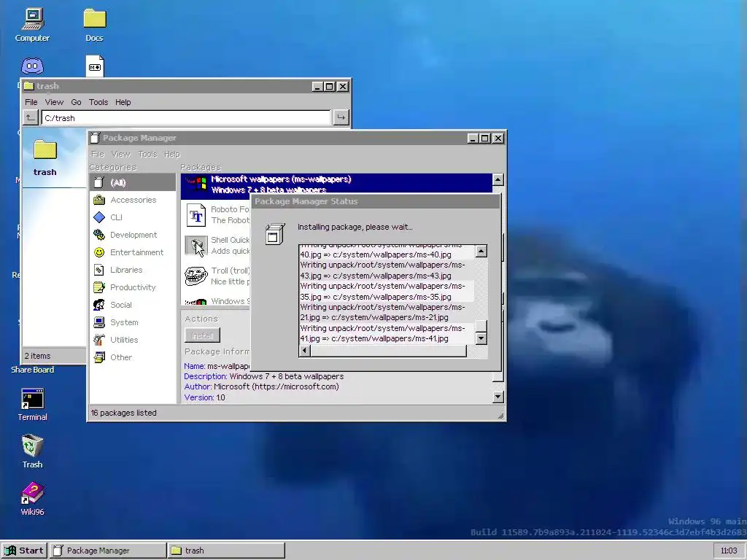Click the Install button
The width and height of the screenshot is (747, 560).
pyautogui.click(x=203, y=335)
